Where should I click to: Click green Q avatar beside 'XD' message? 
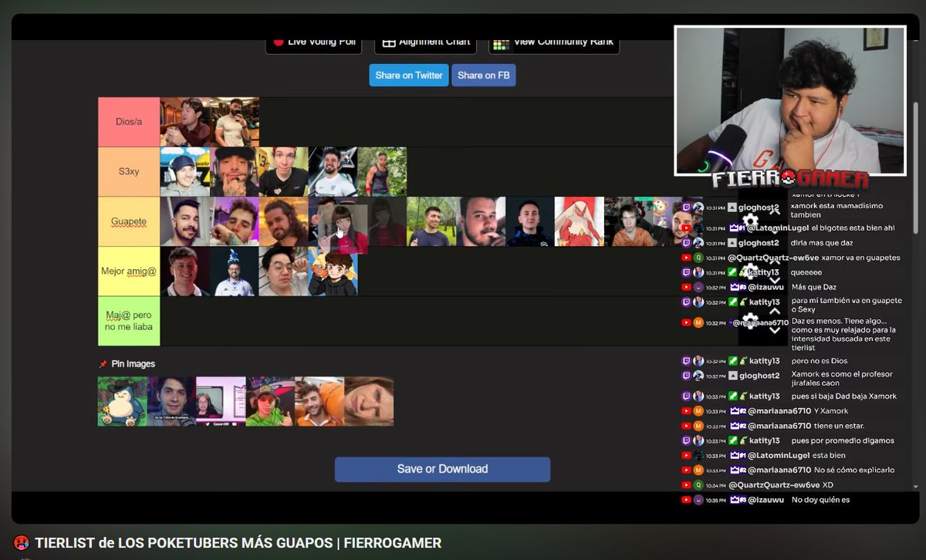click(x=698, y=485)
